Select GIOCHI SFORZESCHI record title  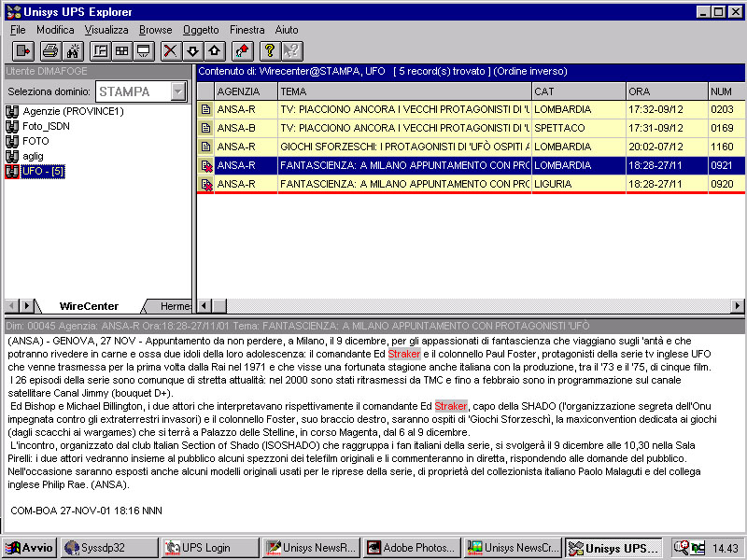point(404,147)
